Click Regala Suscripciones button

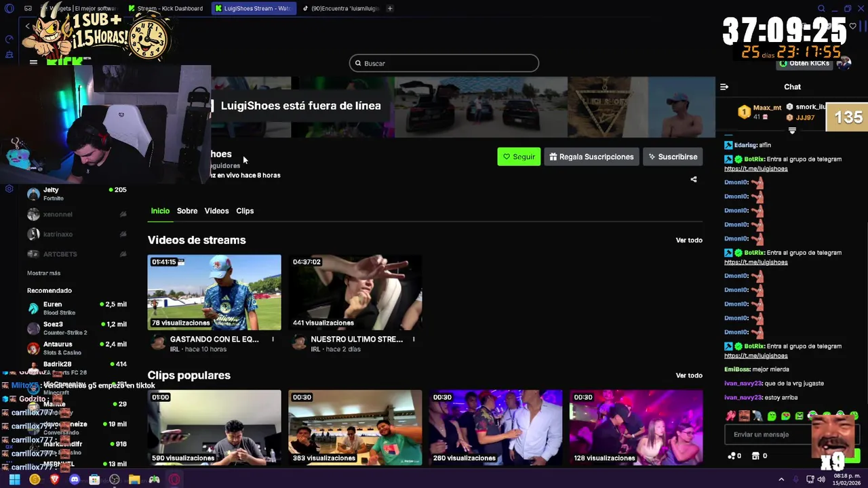click(x=591, y=157)
